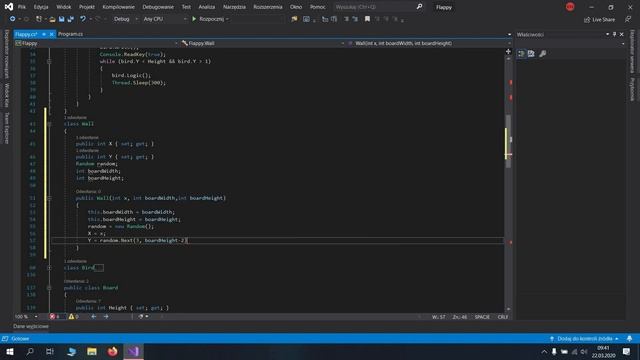Click the red user account badge
Screen dimensions: 640x360
[x=570, y=7]
